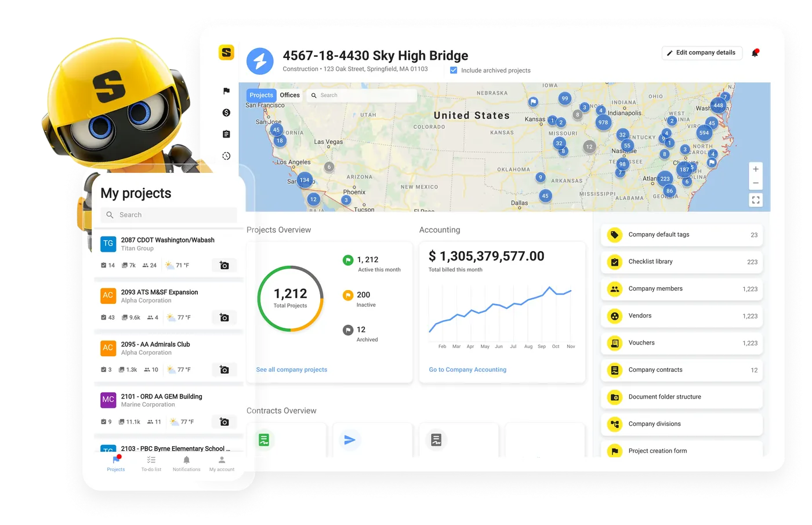
Task: Click the green Active flag icon
Action: coord(348,260)
